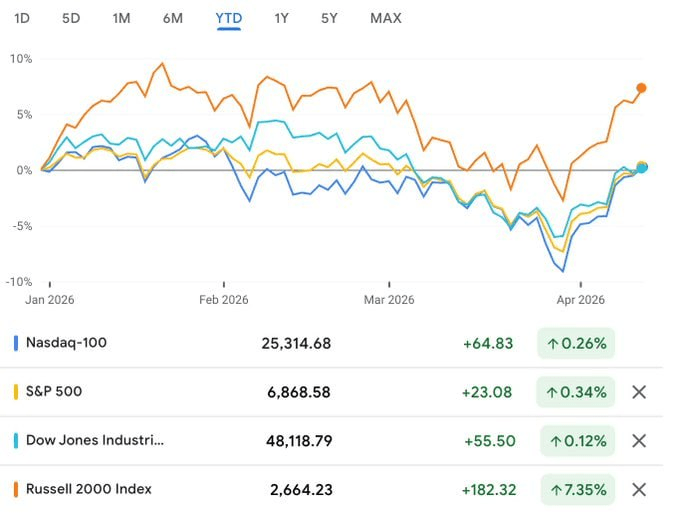The width and height of the screenshot is (679, 513).
Task: Show the MAX time range
Action: click(x=385, y=18)
